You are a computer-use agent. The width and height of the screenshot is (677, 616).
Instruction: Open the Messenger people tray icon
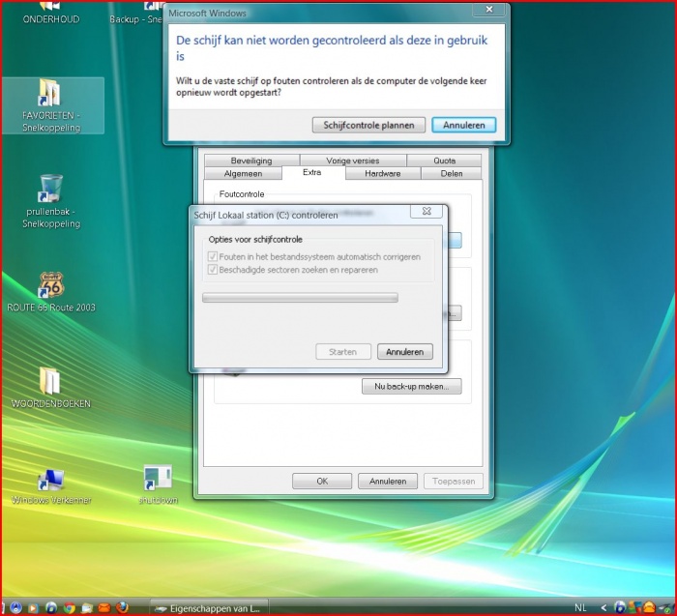coord(634,607)
